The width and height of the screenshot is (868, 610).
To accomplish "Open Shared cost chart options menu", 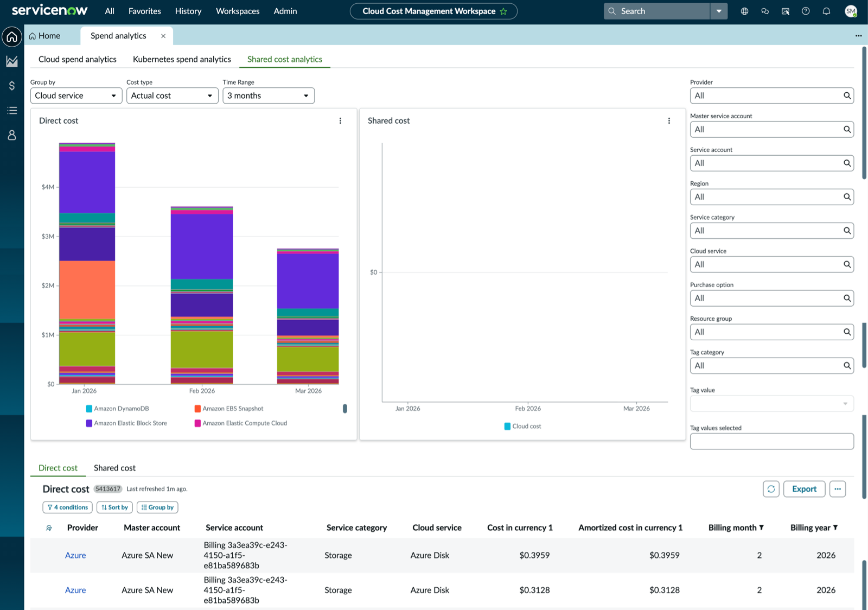I will 669,120.
